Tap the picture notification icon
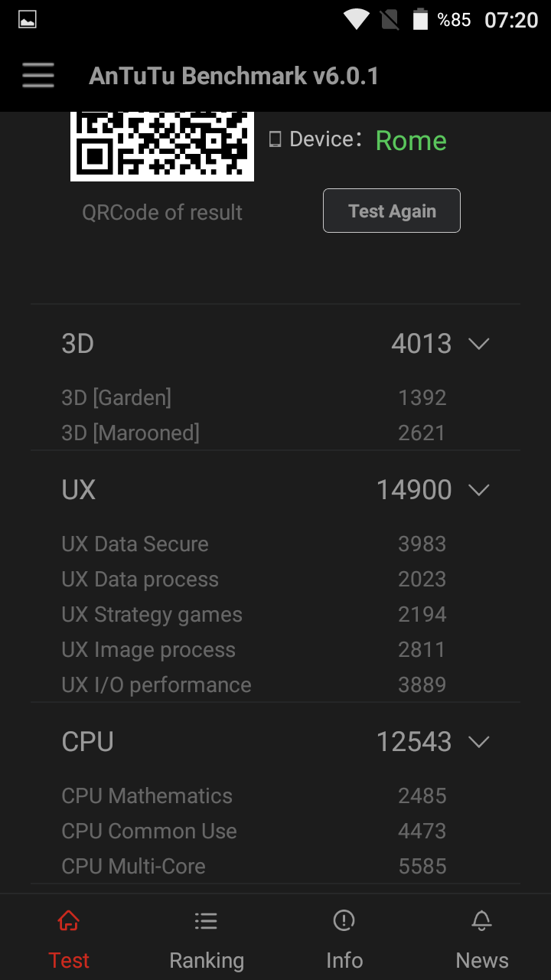551x980 pixels. point(28,20)
